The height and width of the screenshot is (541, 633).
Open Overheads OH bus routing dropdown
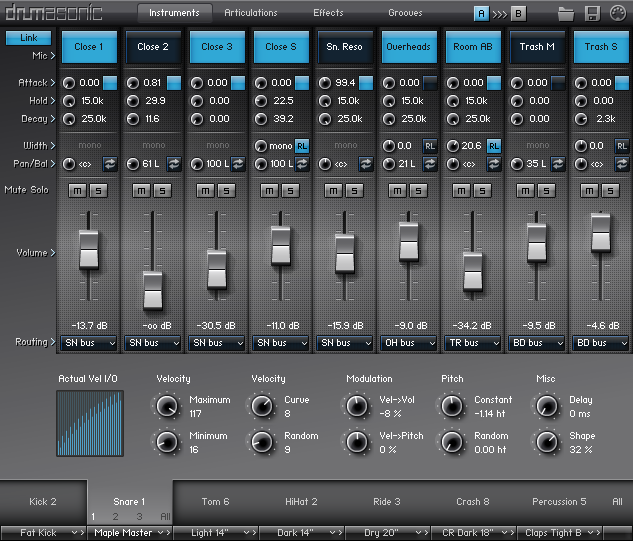[x=408, y=343]
